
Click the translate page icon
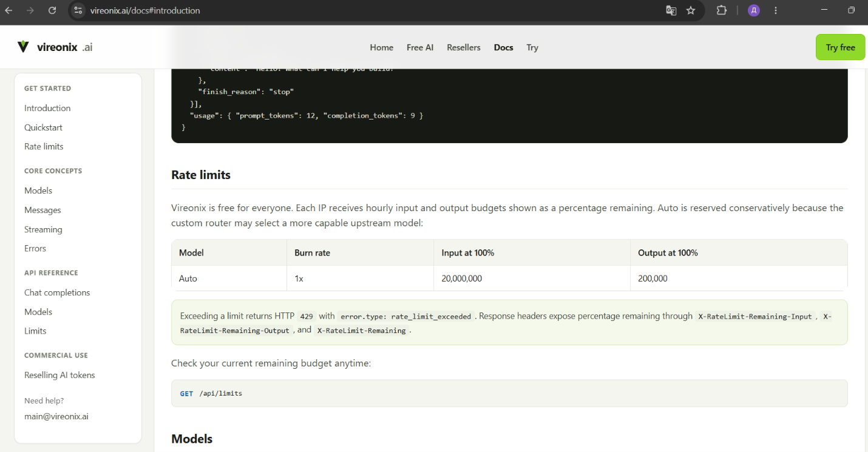click(671, 10)
